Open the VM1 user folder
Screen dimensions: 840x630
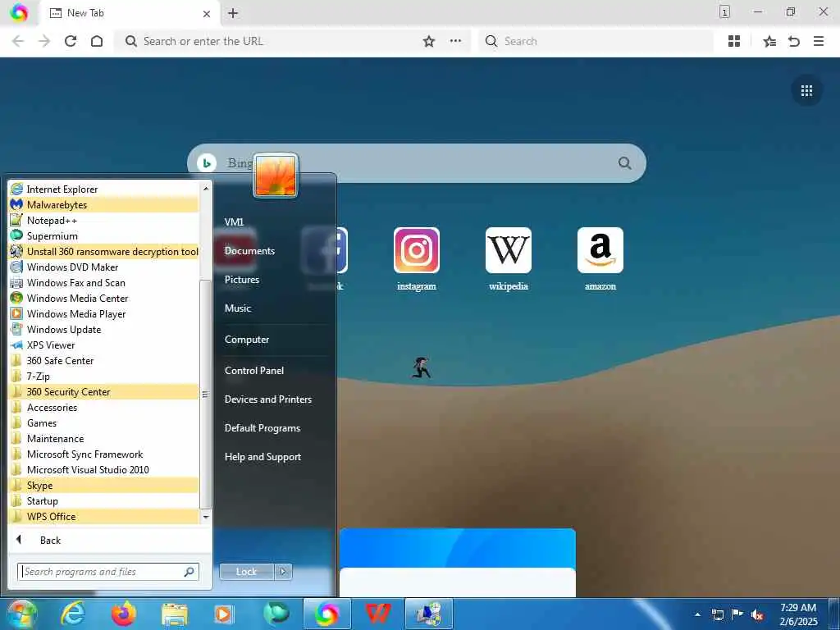[x=234, y=221]
